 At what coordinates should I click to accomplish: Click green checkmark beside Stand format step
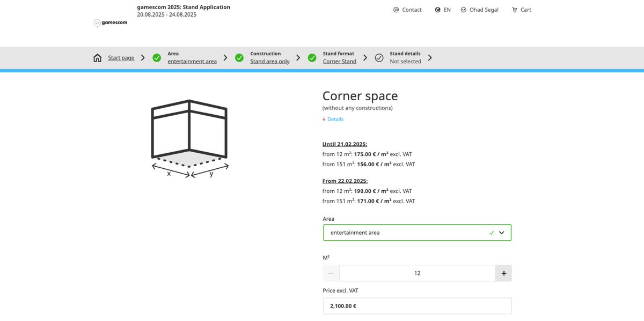coord(312,58)
